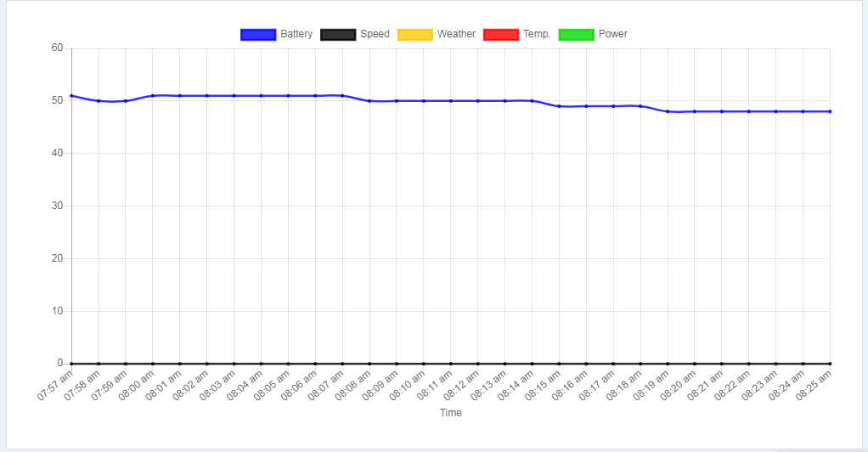Click the Speed data point at 08:05 am
This screenshot has height=452, width=868.
coord(288,364)
